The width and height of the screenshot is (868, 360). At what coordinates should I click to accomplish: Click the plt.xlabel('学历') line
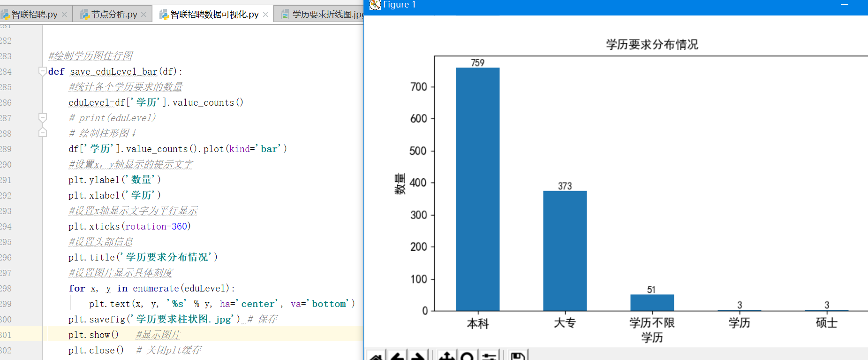pyautogui.click(x=115, y=195)
